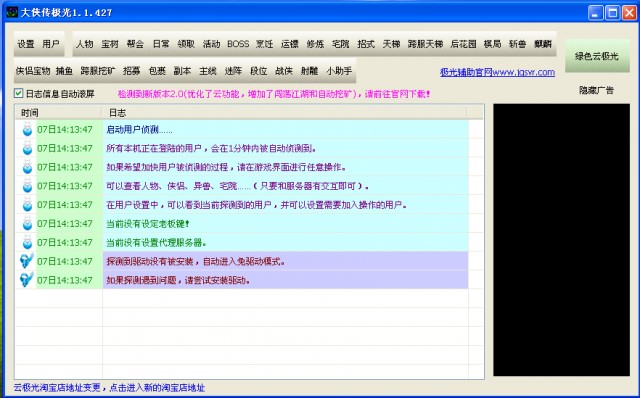Uncheck 日志信息自动滚屏 checkbox
Image resolution: width=640 pixels, height=398 pixels.
point(18,93)
